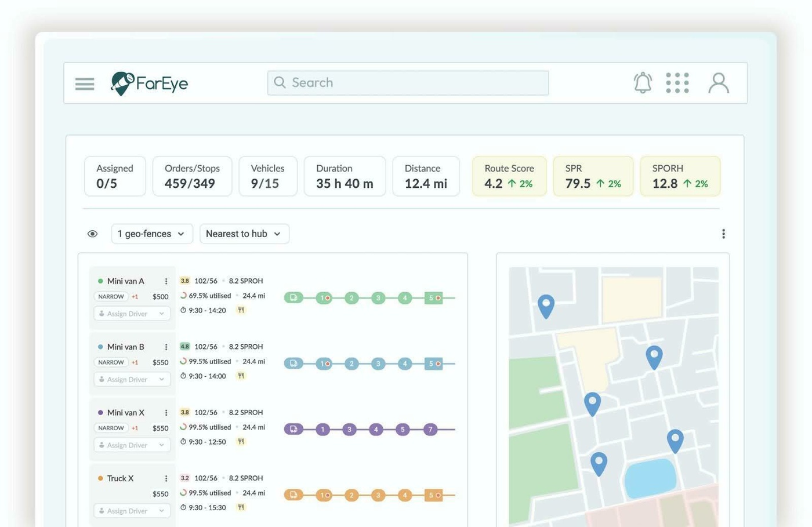Click the green status dot beside Mini van A

coord(100,281)
